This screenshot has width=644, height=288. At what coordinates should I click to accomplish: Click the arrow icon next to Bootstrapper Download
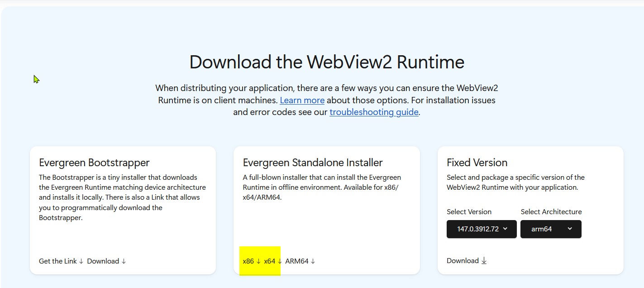124,261
